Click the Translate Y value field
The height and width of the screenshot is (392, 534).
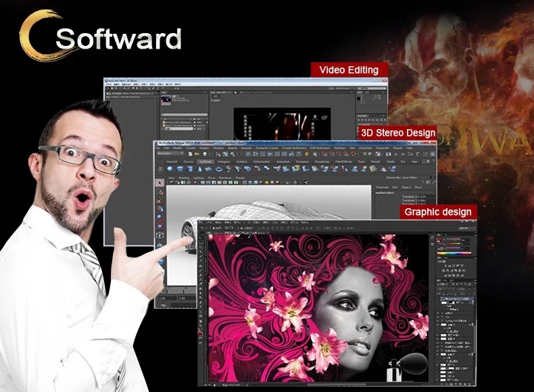pos(427,201)
